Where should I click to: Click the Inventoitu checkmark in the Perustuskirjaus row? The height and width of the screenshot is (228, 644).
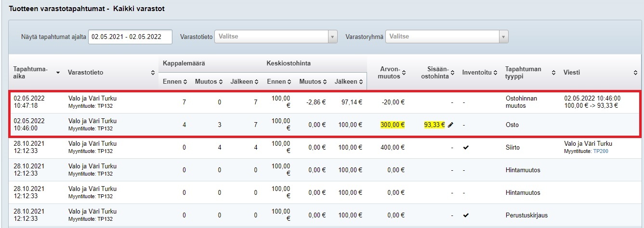coord(465,215)
